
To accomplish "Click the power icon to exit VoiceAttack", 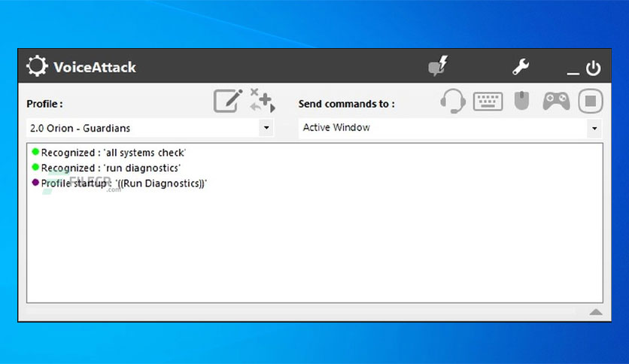I will 593,68.
